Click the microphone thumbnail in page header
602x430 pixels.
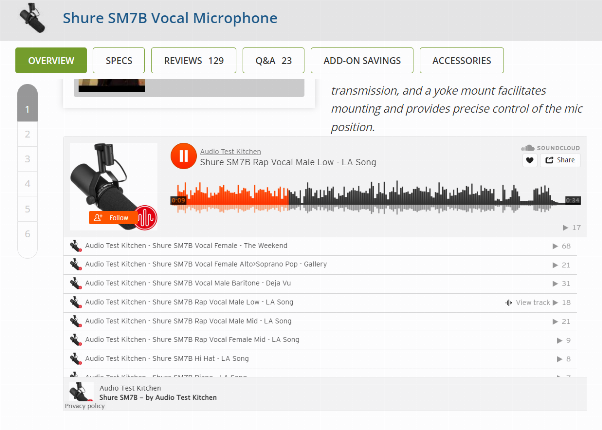(33, 18)
